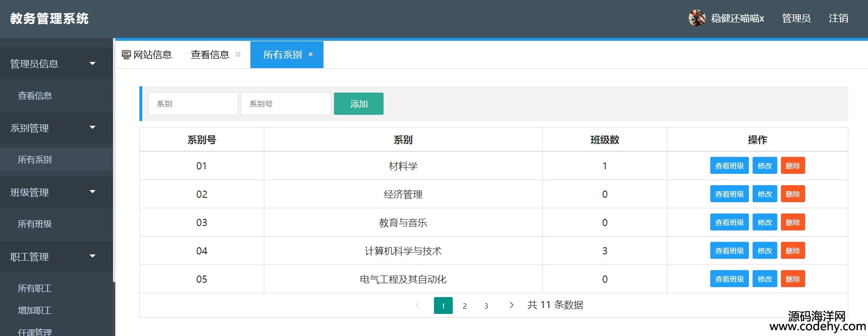Click the 共 11 条数据 text
This screenshot has height=336, width=868.
coord(555,305)
